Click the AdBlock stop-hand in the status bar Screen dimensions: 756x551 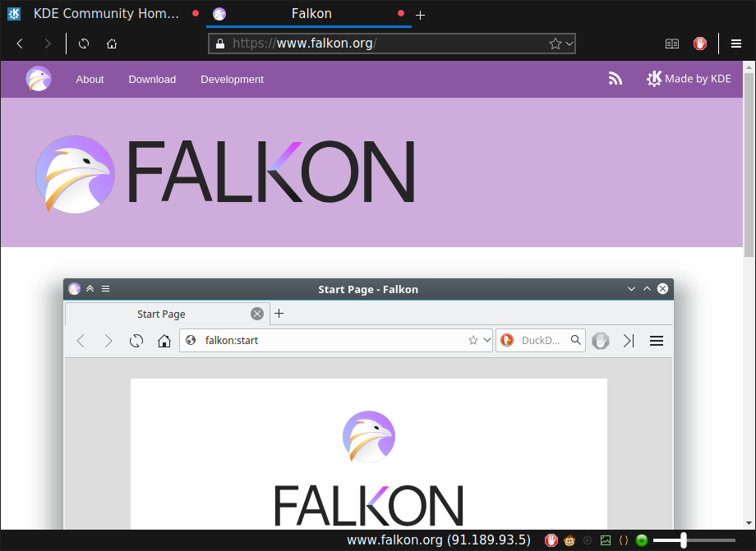(551, 540)
